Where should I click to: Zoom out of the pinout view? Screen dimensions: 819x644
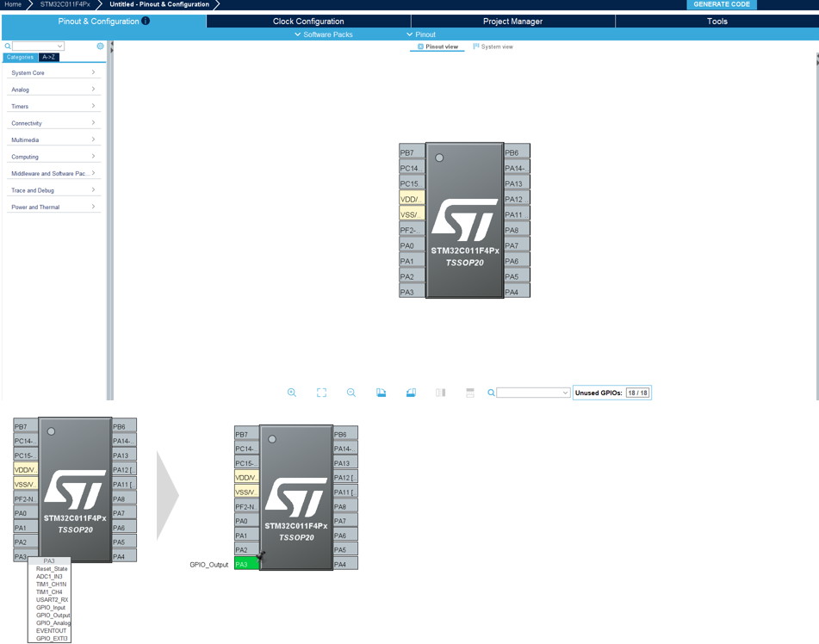coord(351,393)
